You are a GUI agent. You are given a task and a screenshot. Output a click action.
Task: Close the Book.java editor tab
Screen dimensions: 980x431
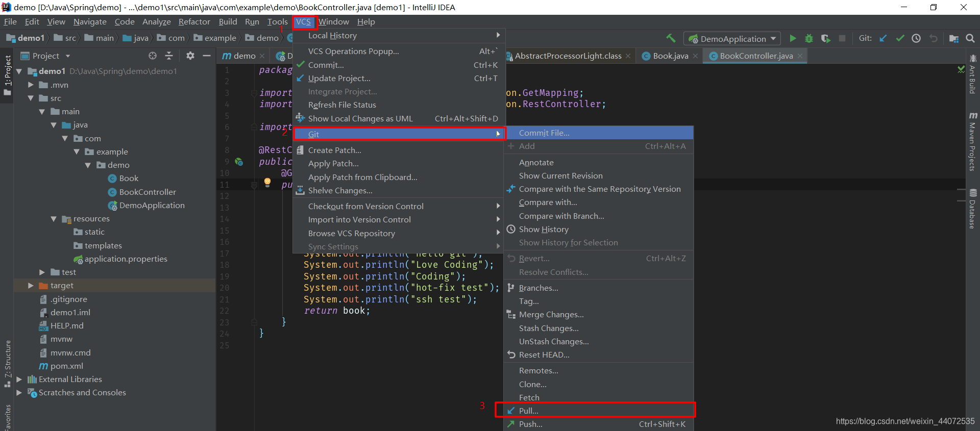pyautogui.click(x=695, y=56)
